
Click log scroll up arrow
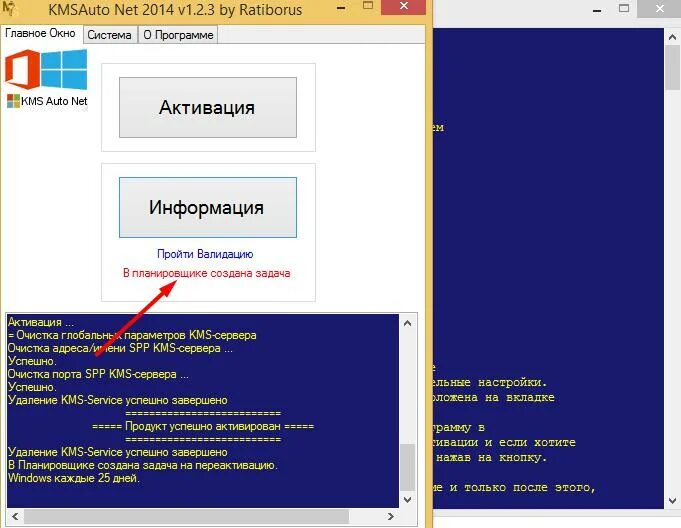click(407, 323)
